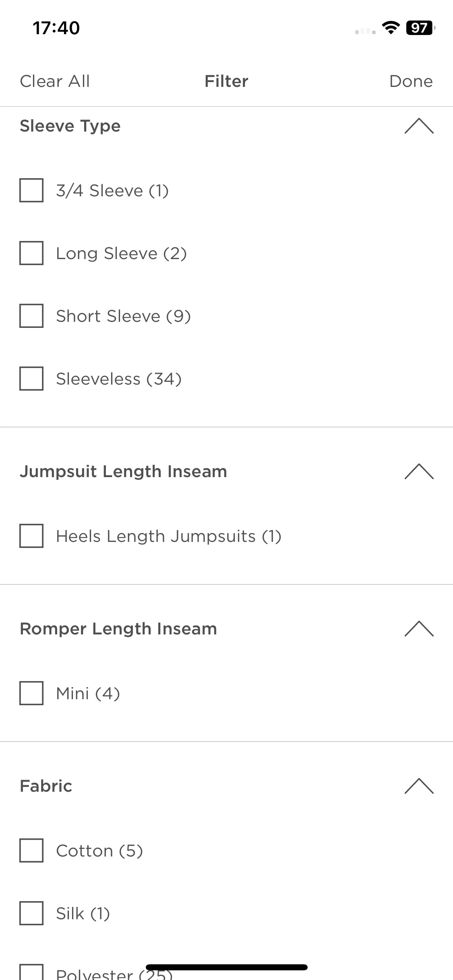Tick the Cotton fabric checkbox
This screenshot has width=453, height=980.
pyautogui.click(x=31, y=850)
